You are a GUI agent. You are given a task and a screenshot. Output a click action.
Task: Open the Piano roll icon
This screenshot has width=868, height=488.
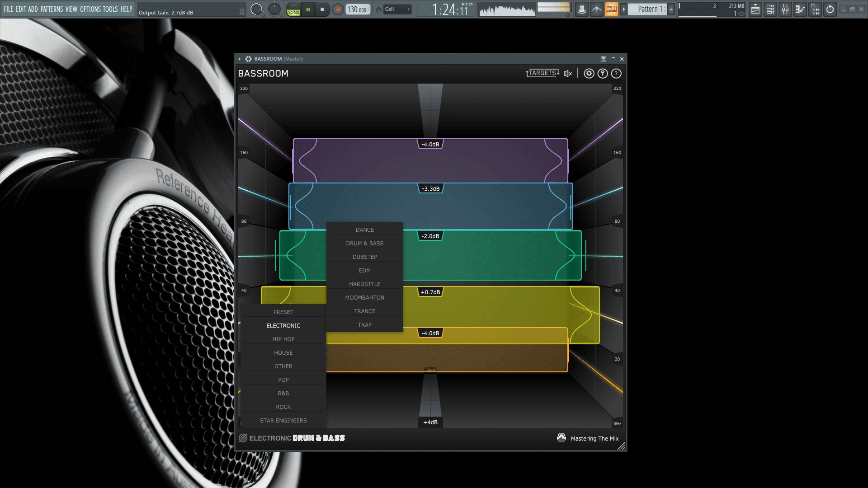tap(800, 9)
